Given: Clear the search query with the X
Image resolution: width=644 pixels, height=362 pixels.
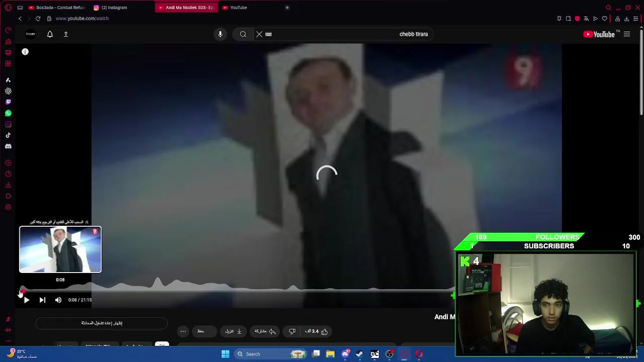Looking at the screenshot, I should 259,34.
